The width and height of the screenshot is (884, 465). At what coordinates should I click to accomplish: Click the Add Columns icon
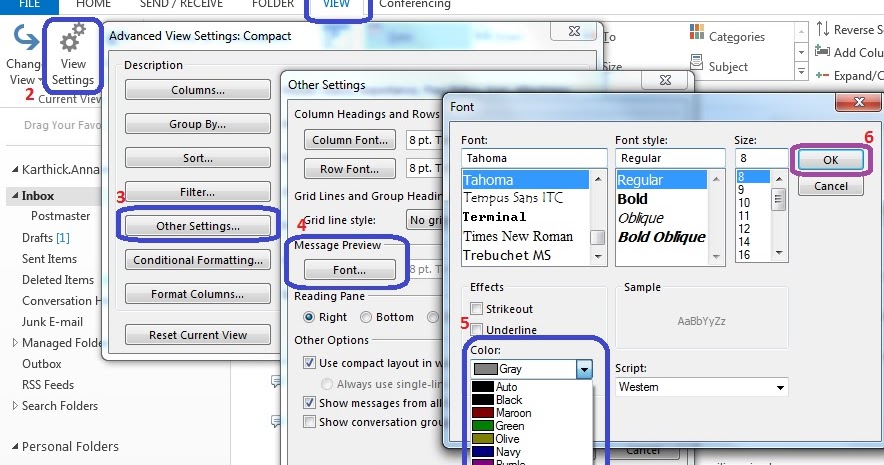coord(823,52)
